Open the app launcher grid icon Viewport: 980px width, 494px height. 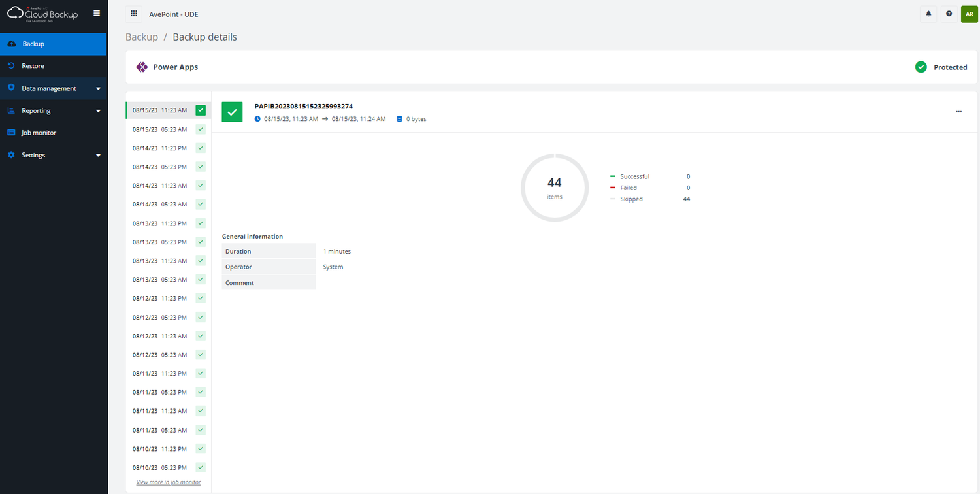(134, 14)
